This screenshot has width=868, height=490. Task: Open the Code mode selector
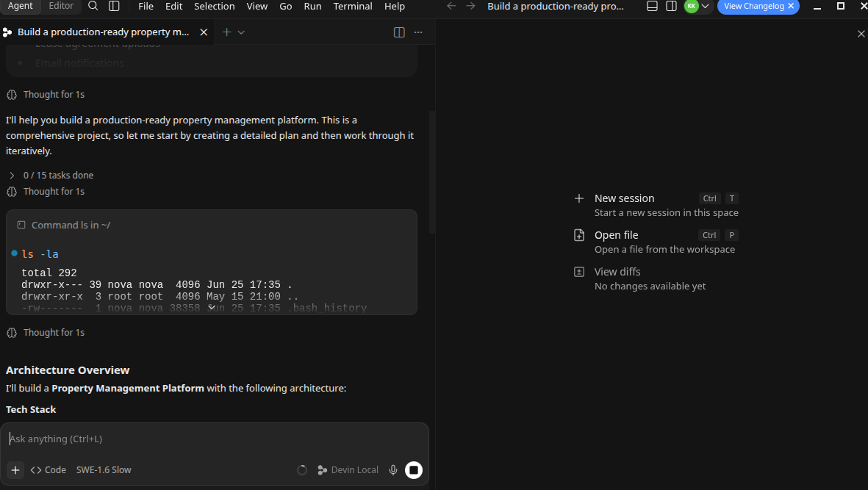[49, 470]
